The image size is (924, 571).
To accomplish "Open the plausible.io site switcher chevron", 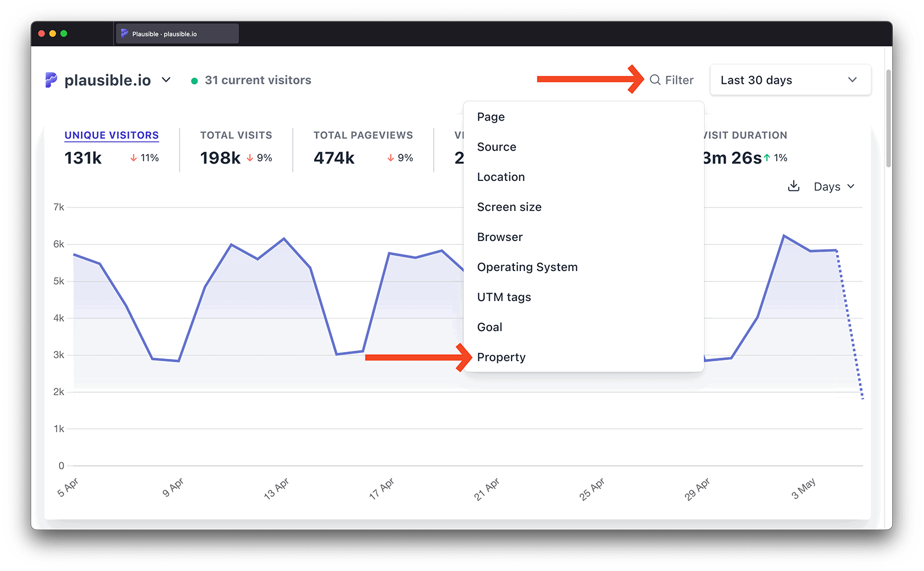I will click(x=166, y=80).
